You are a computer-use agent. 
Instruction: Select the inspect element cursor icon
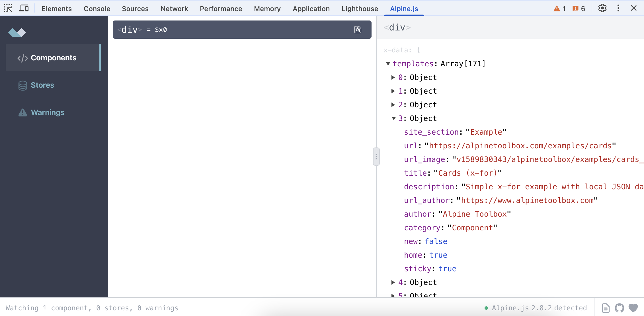coord(8,8)
